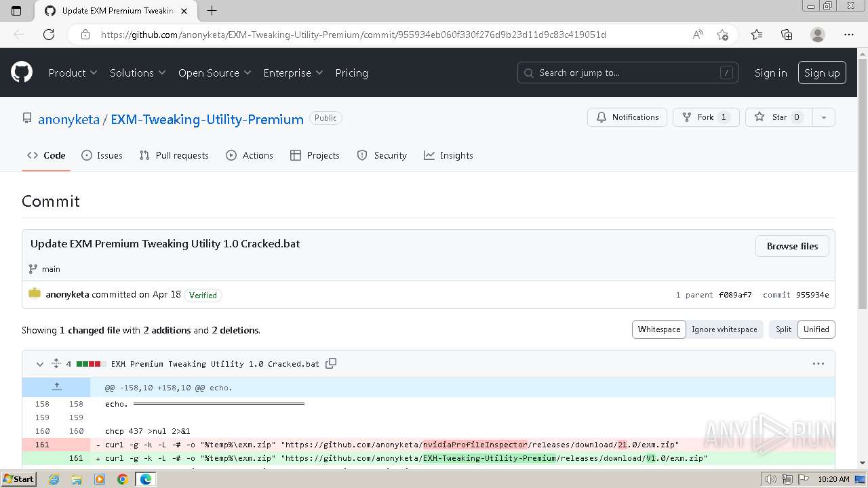The width and height of the screenshot is (868, 488).
Task: Click the Notifications button
Action: click(627, 117)
